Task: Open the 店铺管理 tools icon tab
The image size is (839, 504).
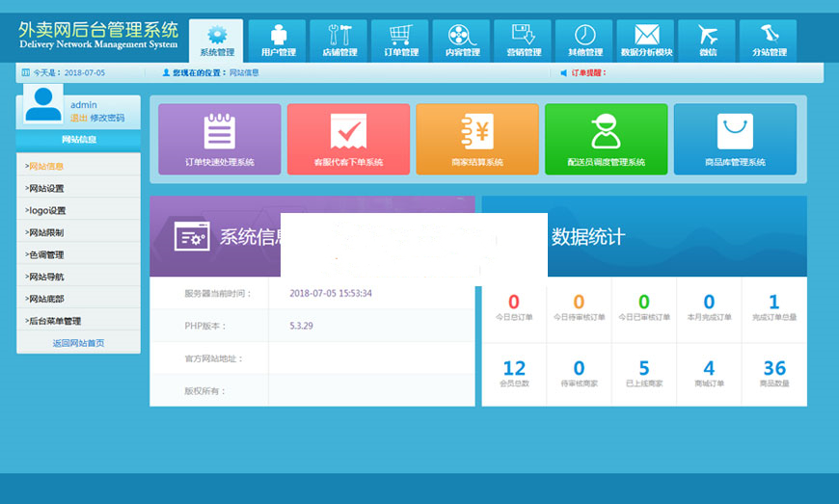Action: pyautogui.click(x=340, y=40)
